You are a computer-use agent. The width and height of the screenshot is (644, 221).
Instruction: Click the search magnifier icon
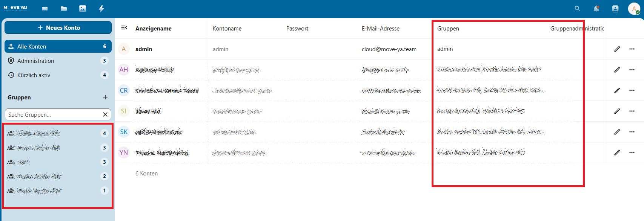click(x=577, y=9)
